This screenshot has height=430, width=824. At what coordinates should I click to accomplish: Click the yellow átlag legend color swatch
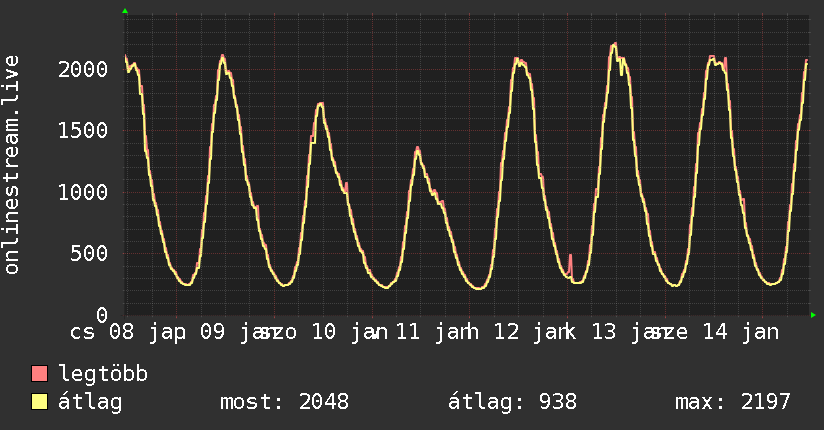click(39, 402)
